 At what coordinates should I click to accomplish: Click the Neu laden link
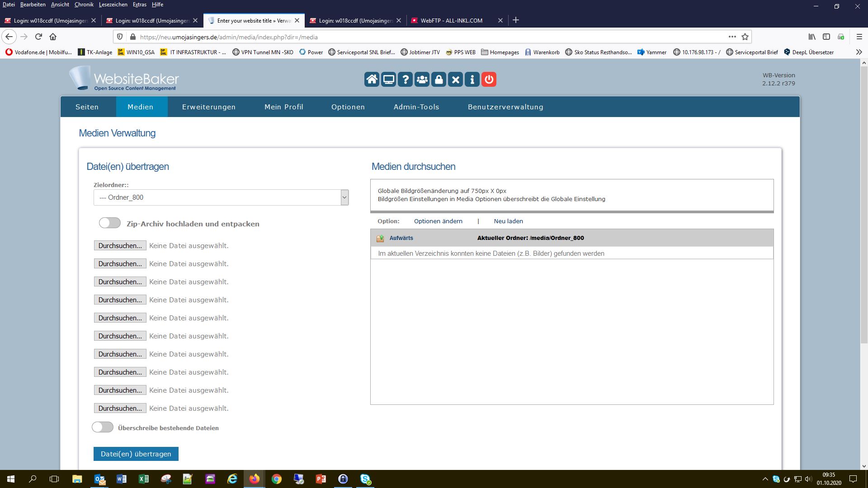tap(508, 221)
